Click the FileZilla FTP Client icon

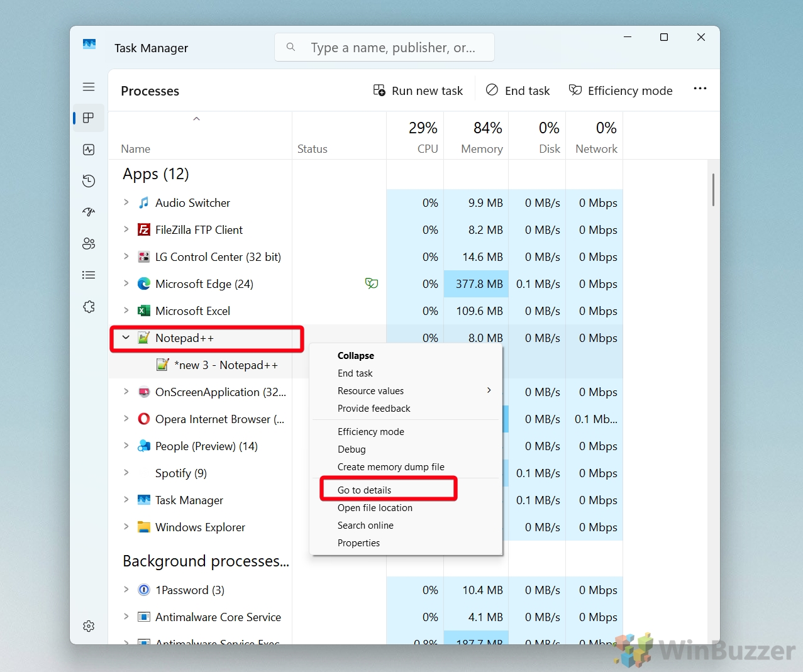point(144,229)
